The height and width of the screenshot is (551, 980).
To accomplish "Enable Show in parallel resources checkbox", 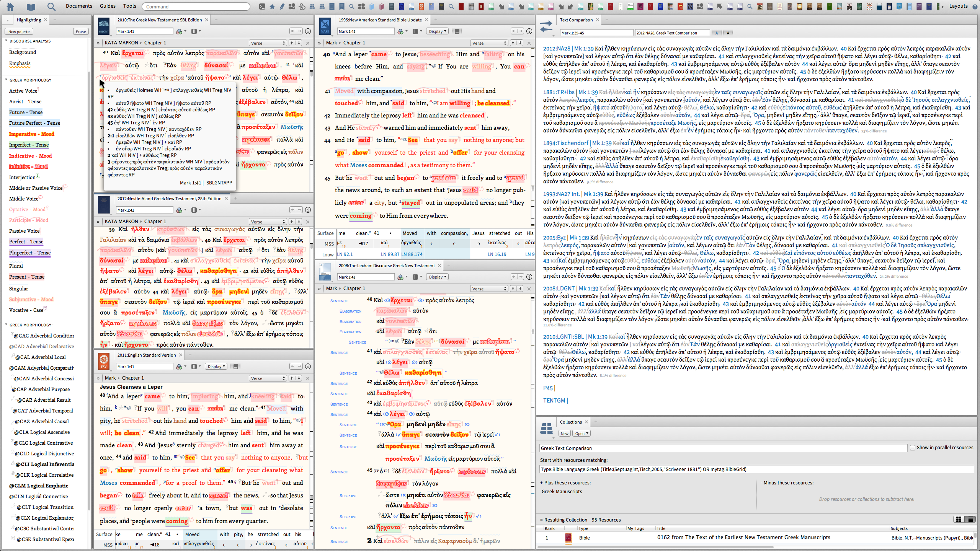I will pyautogui.click(x=913, y=447).
